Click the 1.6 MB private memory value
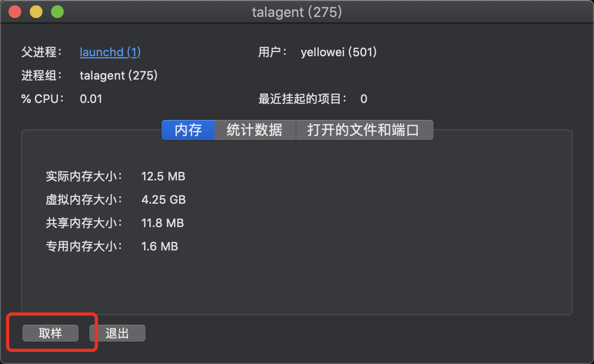594x364 pixels. pos(159,247)
